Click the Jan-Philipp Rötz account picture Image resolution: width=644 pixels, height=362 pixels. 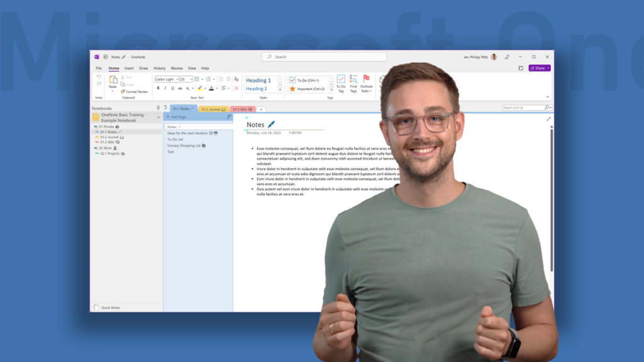pos(494,57)
